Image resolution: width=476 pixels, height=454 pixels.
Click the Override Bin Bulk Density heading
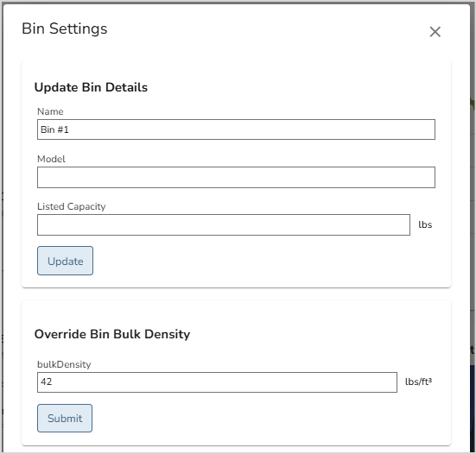112,334
